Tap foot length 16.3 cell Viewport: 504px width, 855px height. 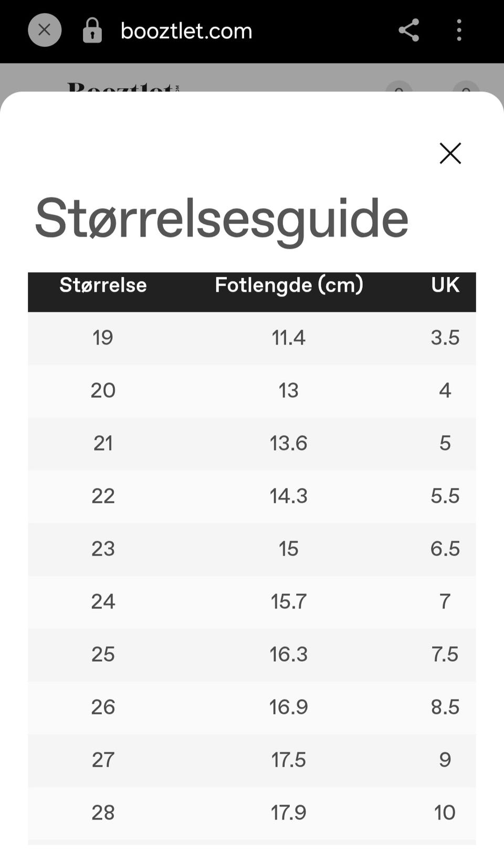(288, 654)
